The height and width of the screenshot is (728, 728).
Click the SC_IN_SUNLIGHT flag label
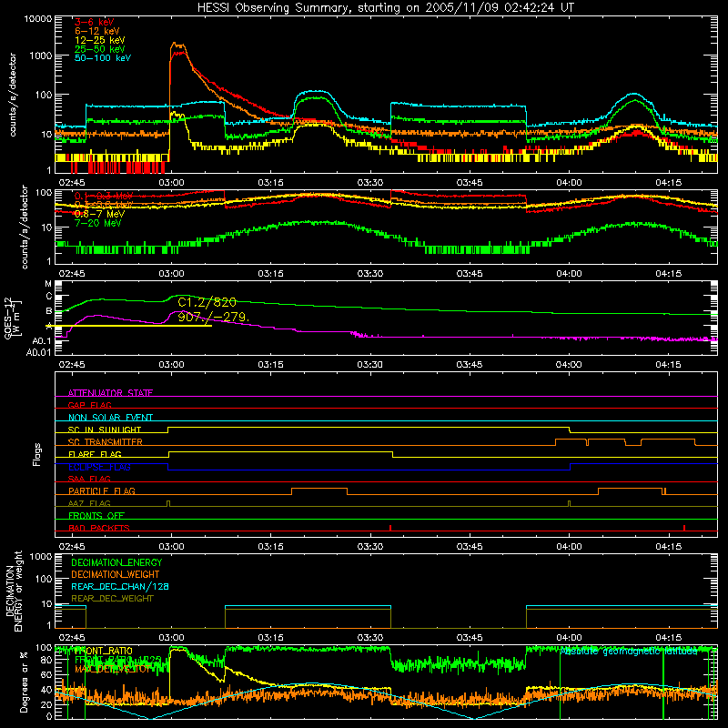tap(105, 430)
